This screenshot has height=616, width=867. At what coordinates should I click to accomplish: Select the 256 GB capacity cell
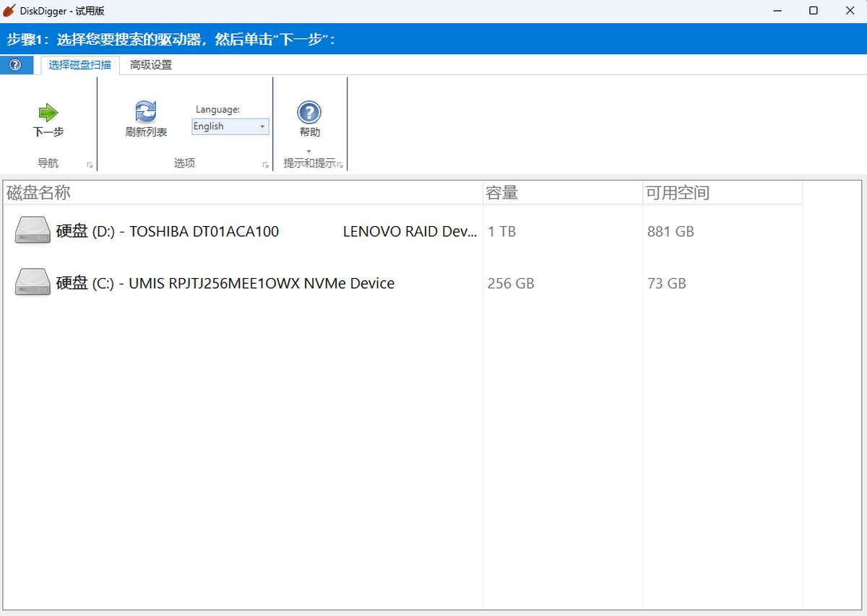511,284
